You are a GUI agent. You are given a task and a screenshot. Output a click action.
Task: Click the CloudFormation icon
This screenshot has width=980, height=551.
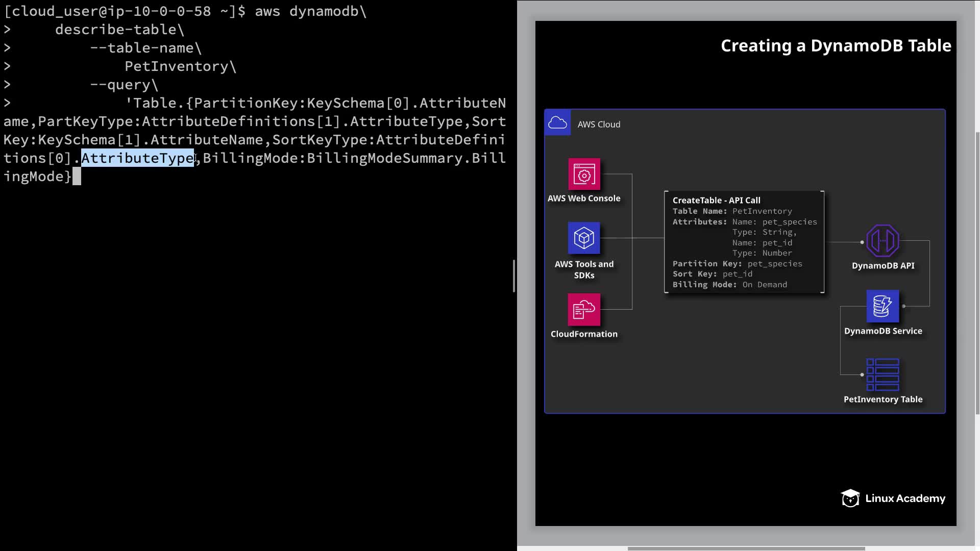584,309
